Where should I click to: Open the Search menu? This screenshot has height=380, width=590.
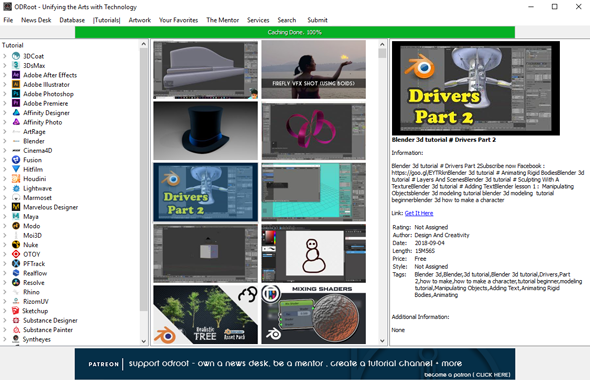287,20
